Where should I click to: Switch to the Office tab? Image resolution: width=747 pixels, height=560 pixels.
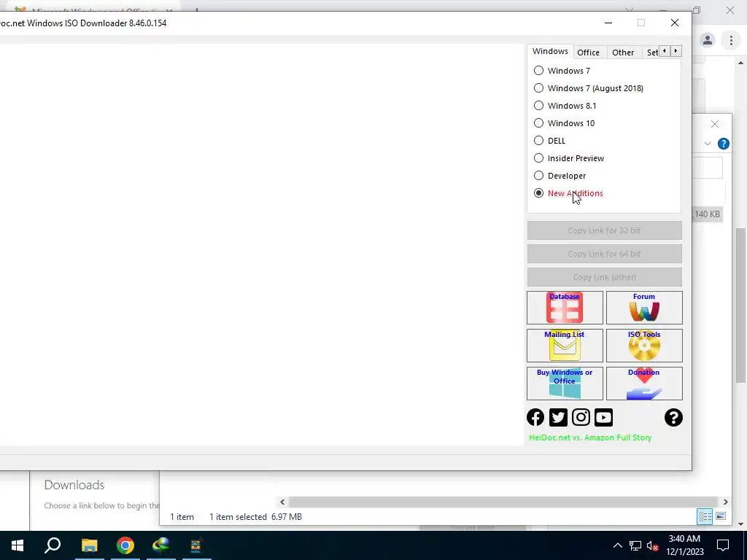pos(589,52)
